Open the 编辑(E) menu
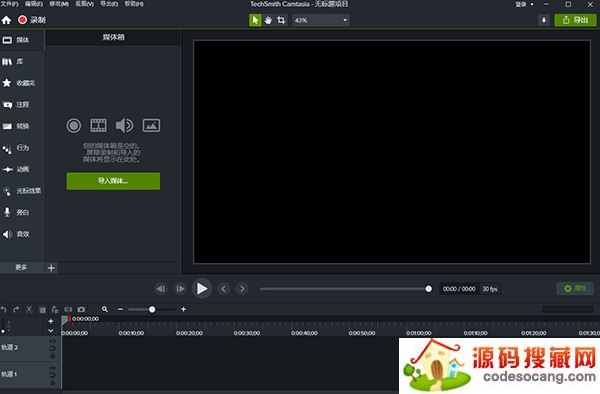The height and width of the screenshot is (394, 600). pyautogui.click(x=34, y=4)
